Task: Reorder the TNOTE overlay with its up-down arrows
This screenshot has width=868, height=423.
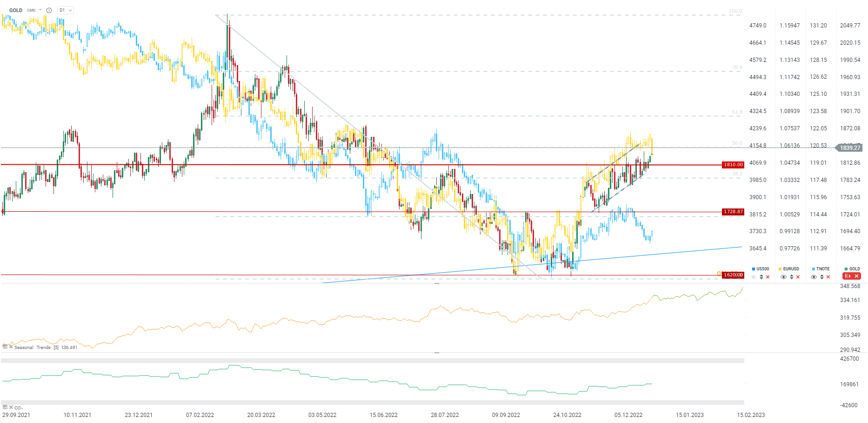Action: point(822,277)
